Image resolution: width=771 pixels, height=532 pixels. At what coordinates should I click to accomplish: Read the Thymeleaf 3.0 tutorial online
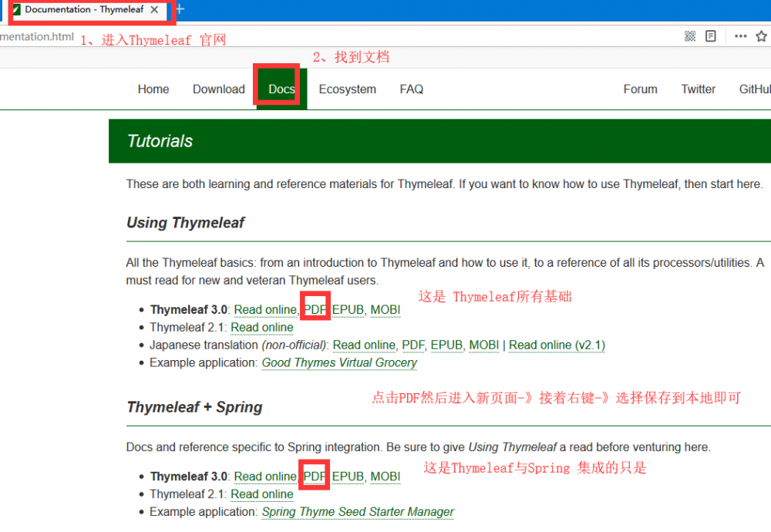(x=265, y=309)
